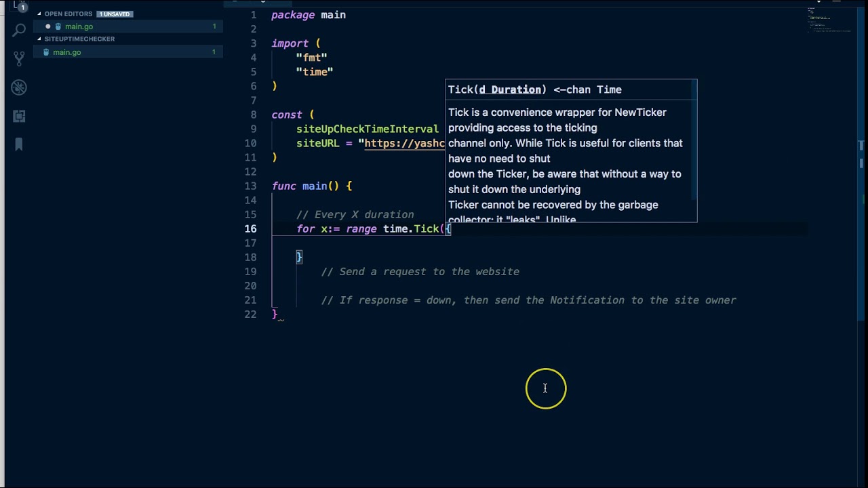868x488 pixels.
Task: Open the Search view in activity bar
Action: tap(19, 30)
